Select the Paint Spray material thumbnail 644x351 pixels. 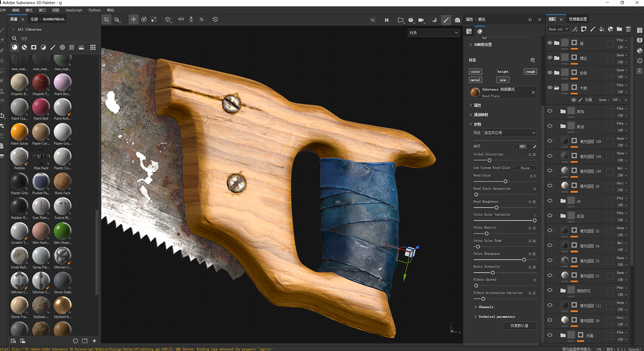(19, 132)
